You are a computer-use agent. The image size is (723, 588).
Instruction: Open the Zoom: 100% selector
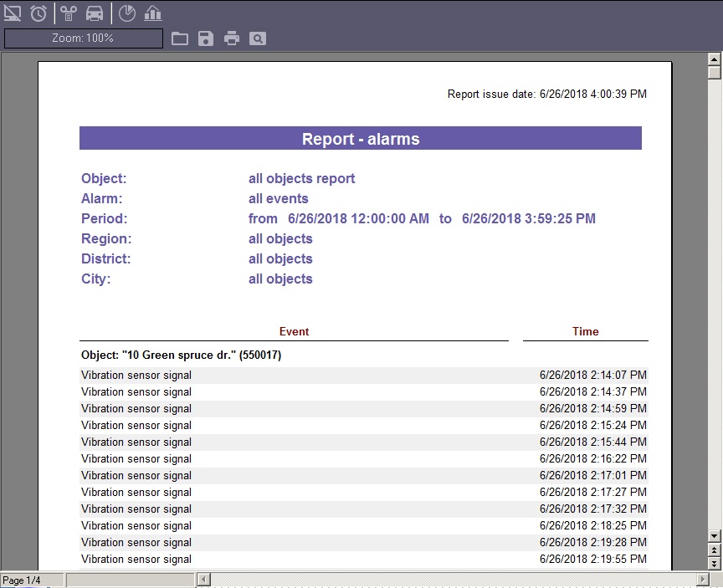pyautogui.click(x=83, y=38)
